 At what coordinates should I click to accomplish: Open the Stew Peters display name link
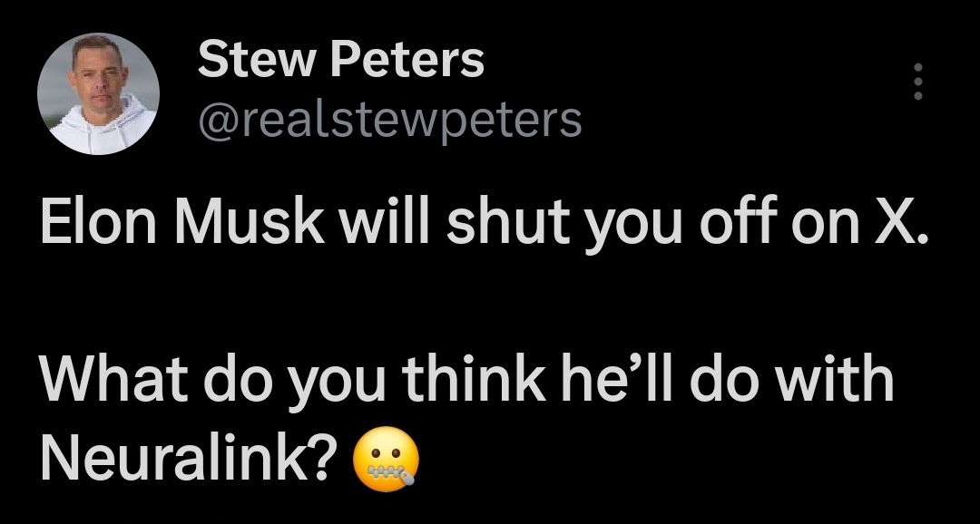point(340,60)
